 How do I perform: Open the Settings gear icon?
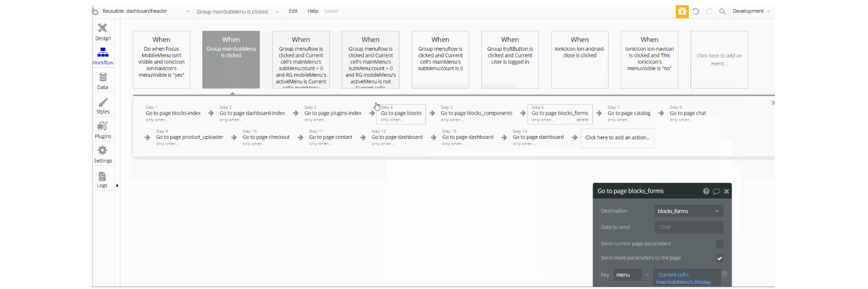[x=102, y=150]
